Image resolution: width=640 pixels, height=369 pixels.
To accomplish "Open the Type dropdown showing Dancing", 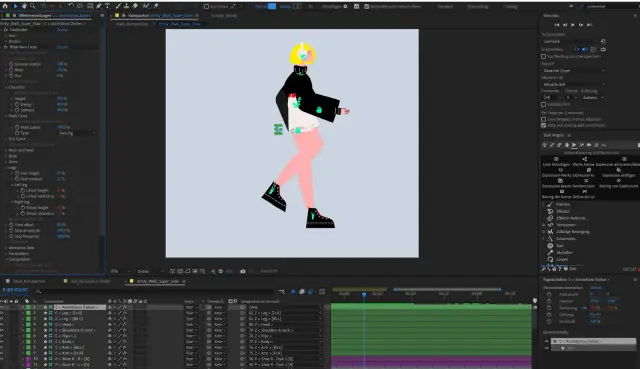I will 77,133.
